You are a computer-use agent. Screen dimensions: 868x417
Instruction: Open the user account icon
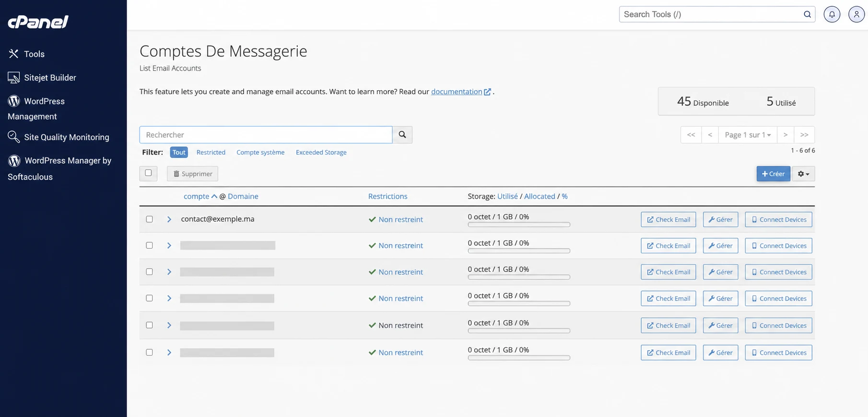[856, 14]
